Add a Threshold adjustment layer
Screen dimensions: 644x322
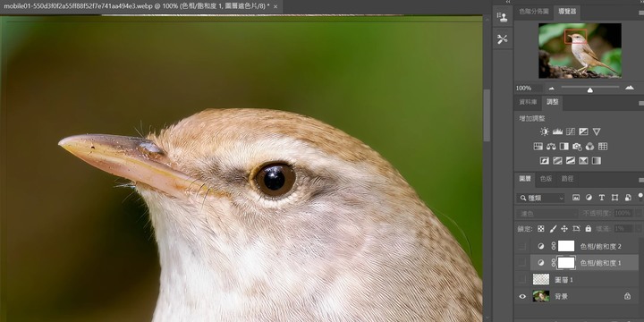571,161
